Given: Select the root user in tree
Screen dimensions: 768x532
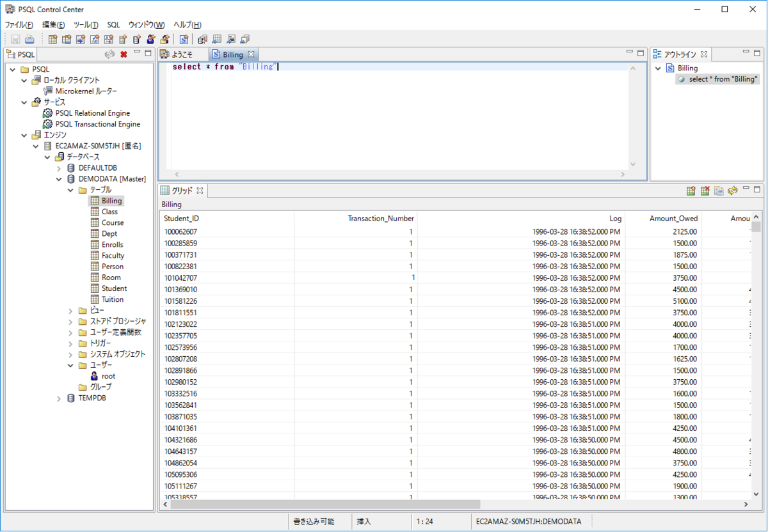Looking at the screenshot, I should (108, 376).
